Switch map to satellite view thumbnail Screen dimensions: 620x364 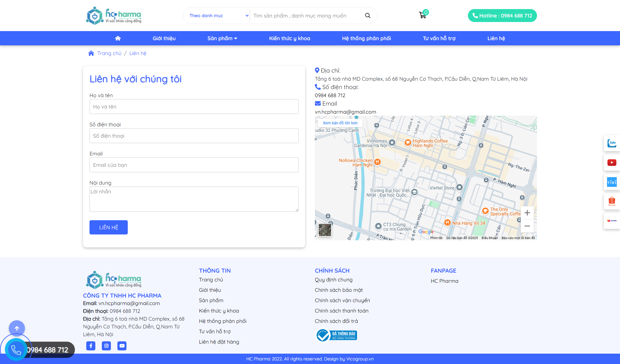(x=325, y=230)
